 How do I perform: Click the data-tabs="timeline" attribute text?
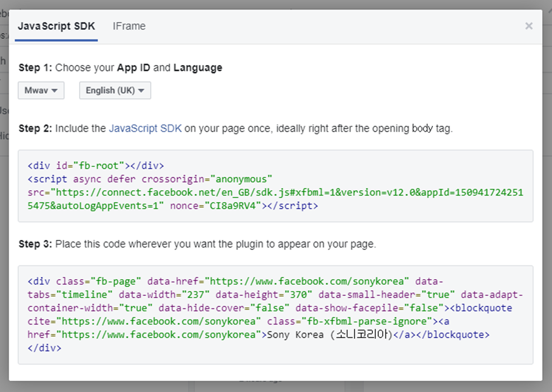pos(70,294)
